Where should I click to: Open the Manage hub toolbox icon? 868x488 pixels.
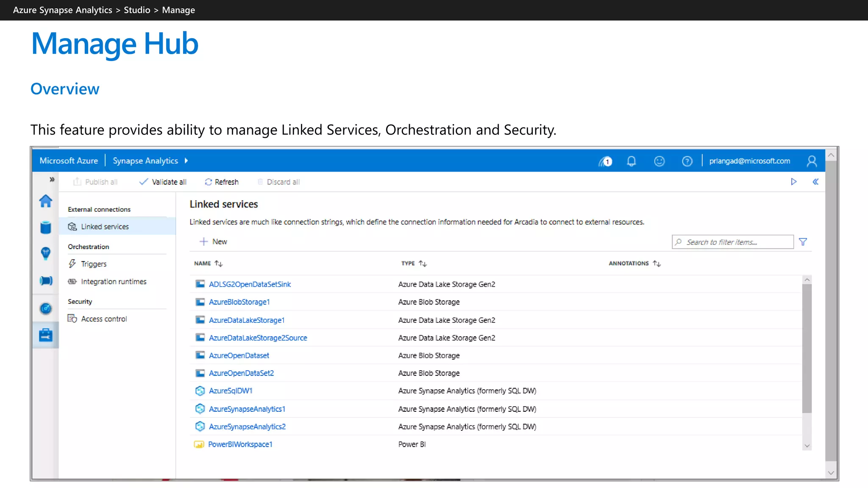[46, 335]
